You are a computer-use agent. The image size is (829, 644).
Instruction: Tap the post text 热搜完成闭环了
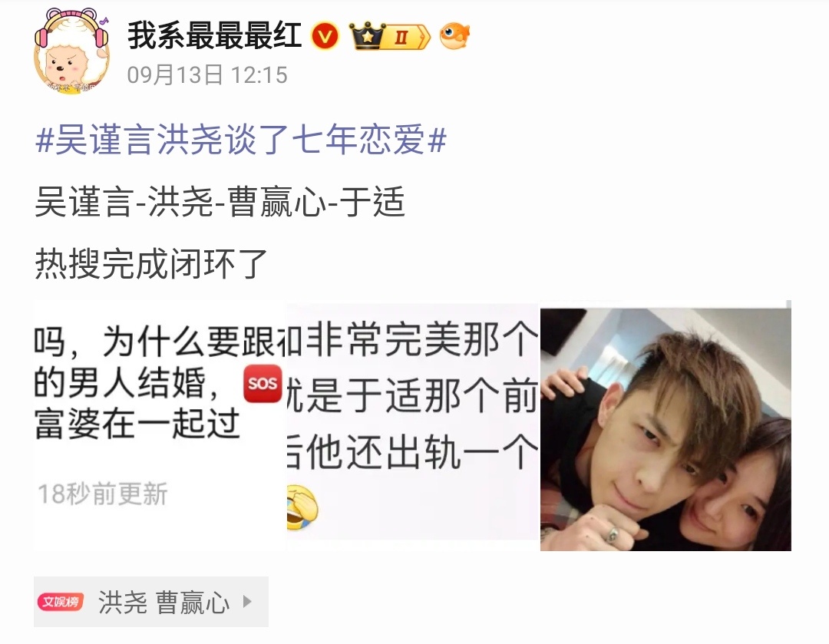click(x=151, y=263)
